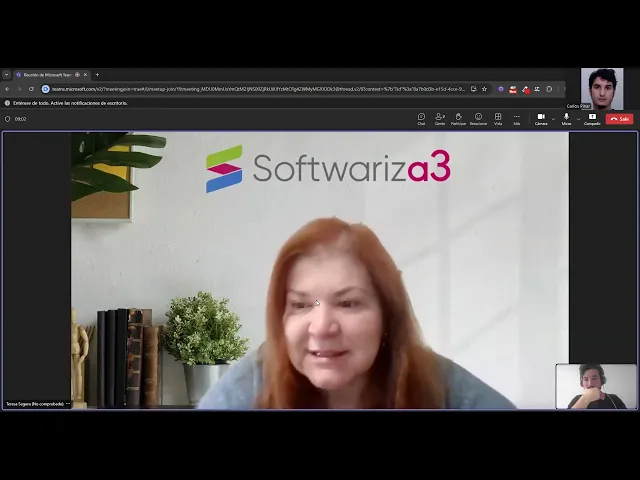Click the Carlos Pilar webcam overlay thumbnail
The width and height of the screenshot is (640, 480).
pos(602,89)
